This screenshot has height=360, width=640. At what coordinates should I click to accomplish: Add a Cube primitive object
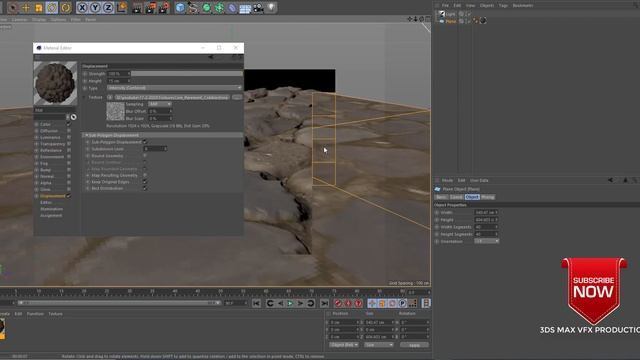coord(180,7)
